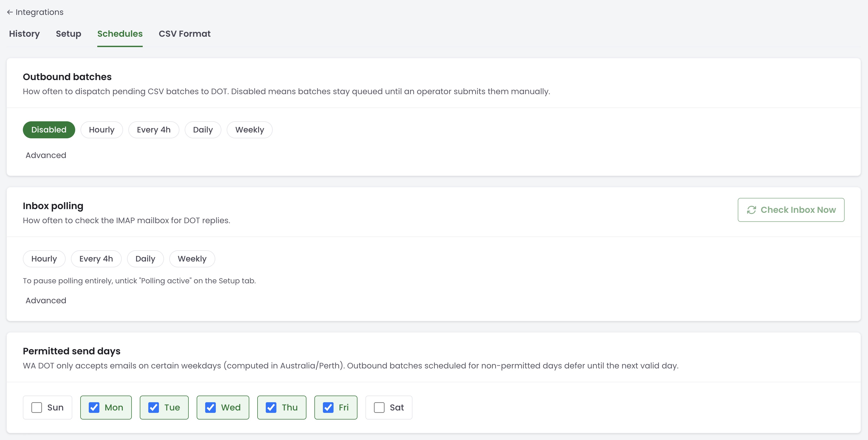Choose Weekly for outbound batches
868x440 pixels.
[x=250, y=130]
